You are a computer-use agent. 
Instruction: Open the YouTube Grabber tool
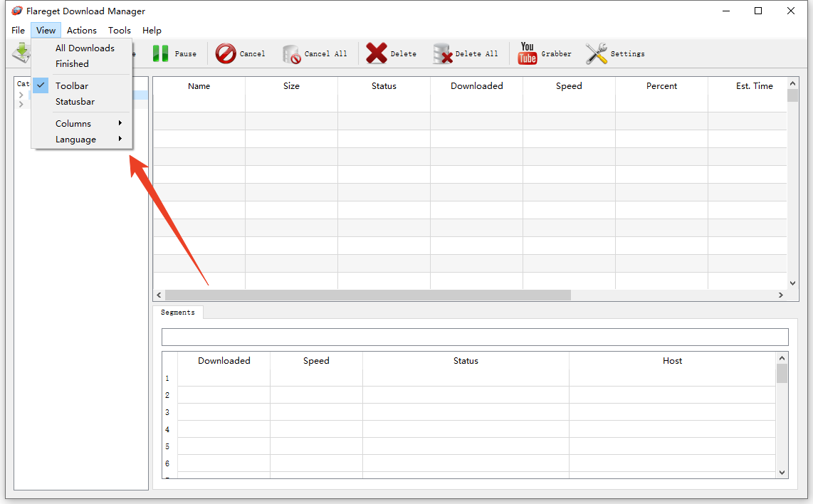[x=544, y=53]
